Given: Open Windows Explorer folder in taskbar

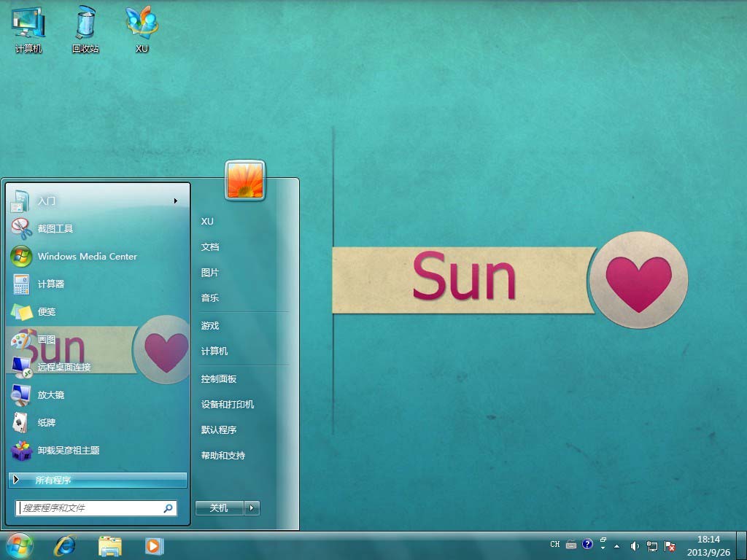Looking at the screenshot, I should [110, 545].
